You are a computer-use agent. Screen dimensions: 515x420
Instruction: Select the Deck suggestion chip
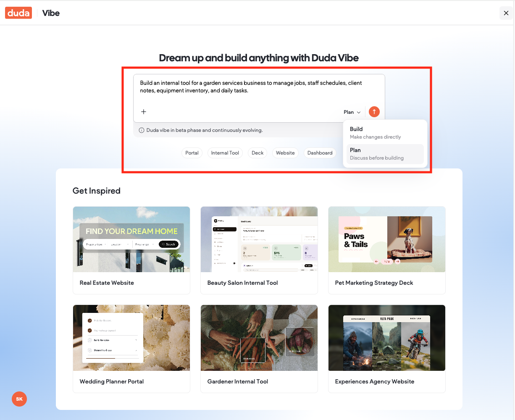257,153
